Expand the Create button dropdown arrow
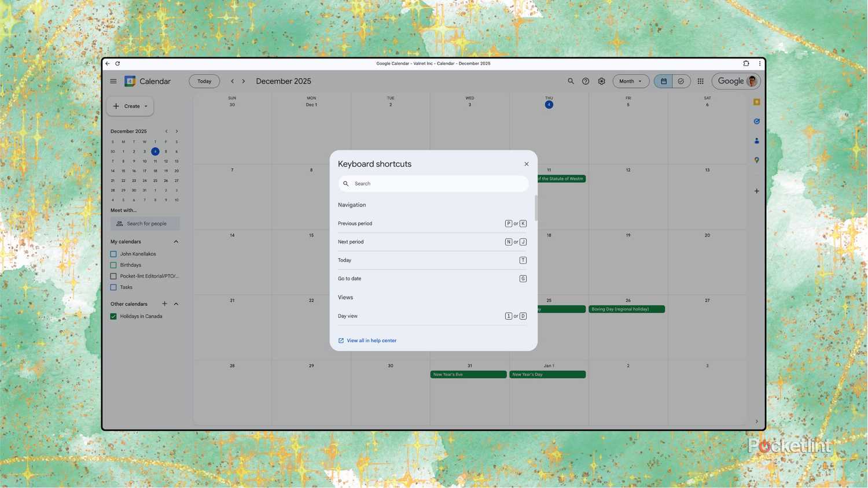The width and height of the screenshot is (868, 488). [146, 106]
